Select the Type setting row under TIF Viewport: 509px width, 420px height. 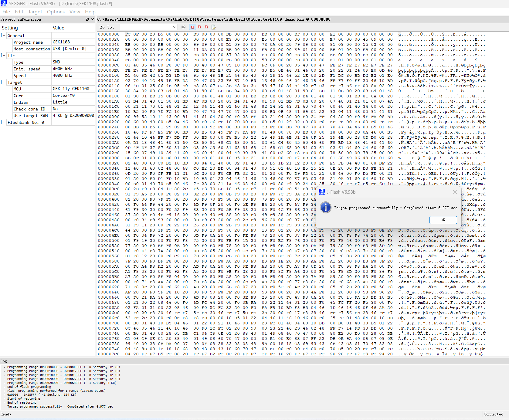coord(48,62)
